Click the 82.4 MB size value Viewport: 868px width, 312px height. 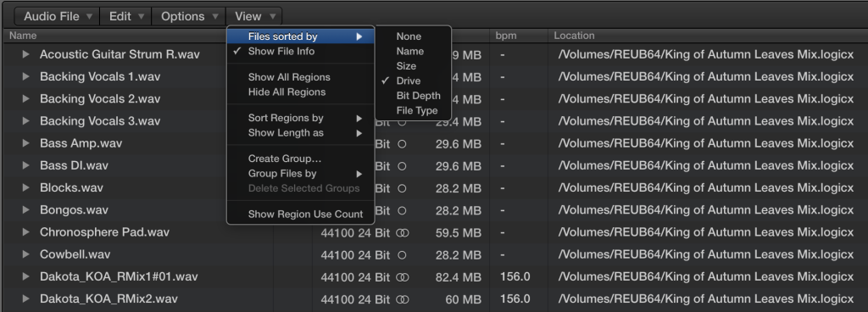point(458,277)
